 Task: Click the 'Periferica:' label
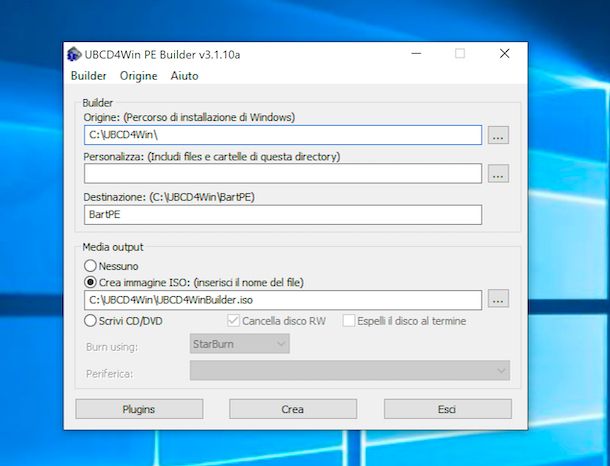tap(110, 374)
